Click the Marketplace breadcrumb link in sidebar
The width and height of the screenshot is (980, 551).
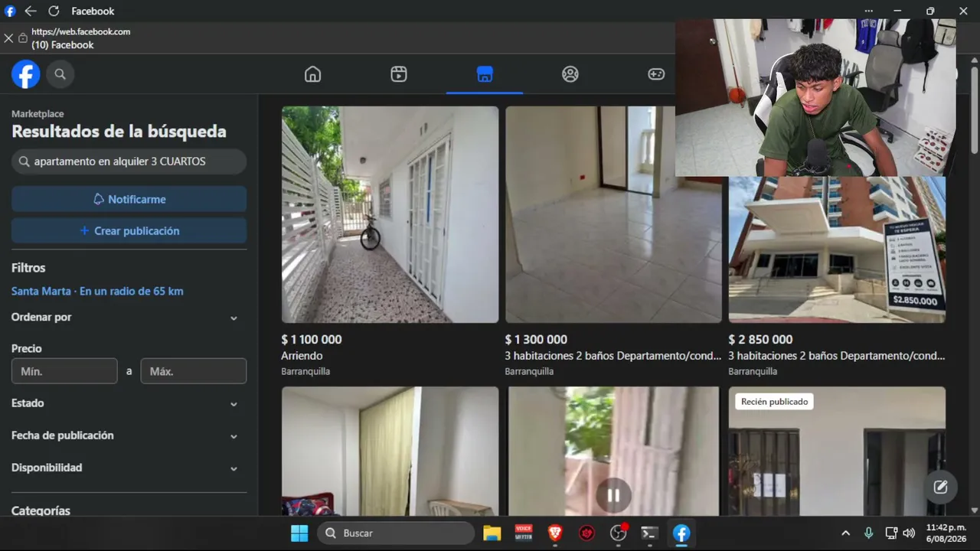tap(38, 114)
